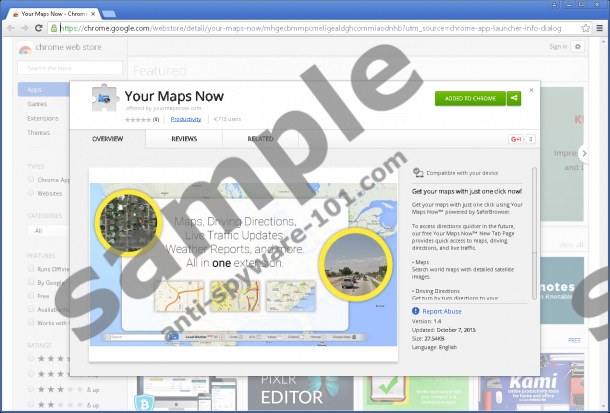Click the description panel scrollbar

pos(532,200)
